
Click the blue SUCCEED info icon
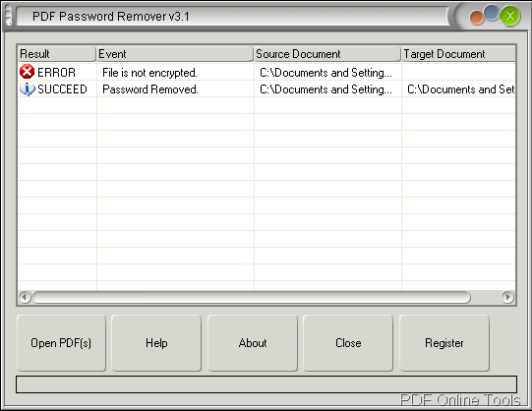[28, 88]
